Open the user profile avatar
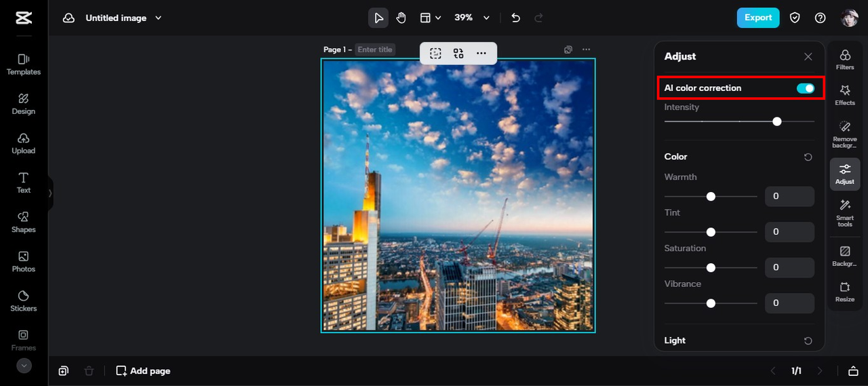Screen dimensions: 868x386 point(850,18)
